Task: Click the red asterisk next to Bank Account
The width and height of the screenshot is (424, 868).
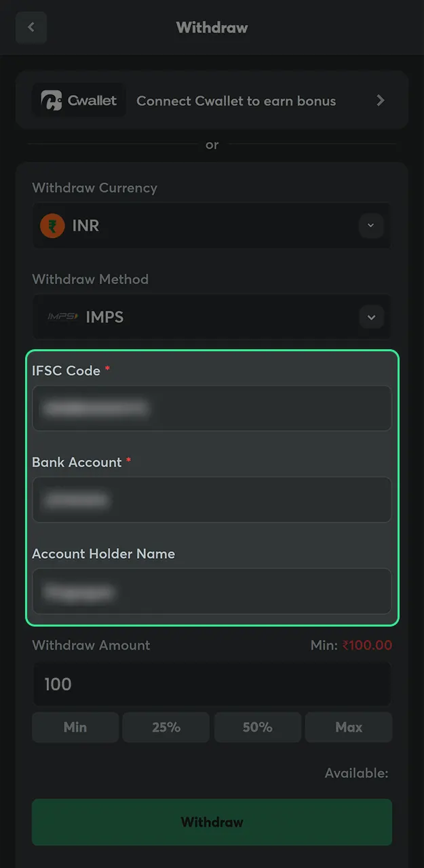Action: point(128,458)
